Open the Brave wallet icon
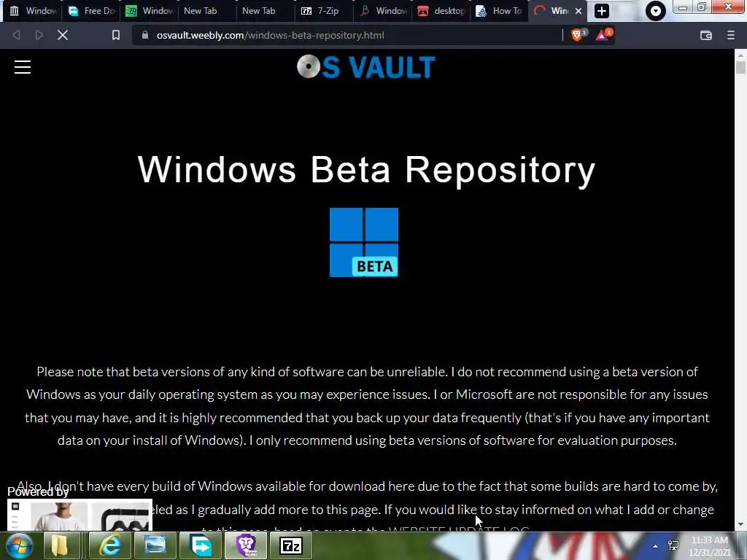Image resolution: width=747 pixels, height=560 pixels. pyautogui.click(x=706, y=35)
